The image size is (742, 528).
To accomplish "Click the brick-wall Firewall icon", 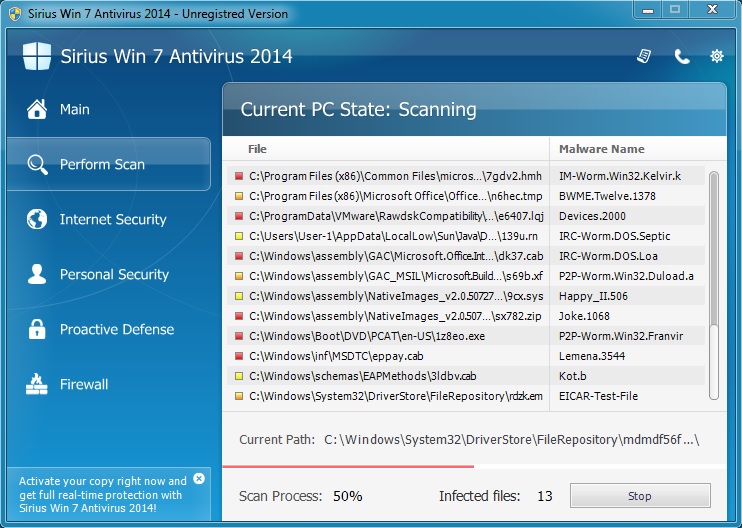I will 37,384.
